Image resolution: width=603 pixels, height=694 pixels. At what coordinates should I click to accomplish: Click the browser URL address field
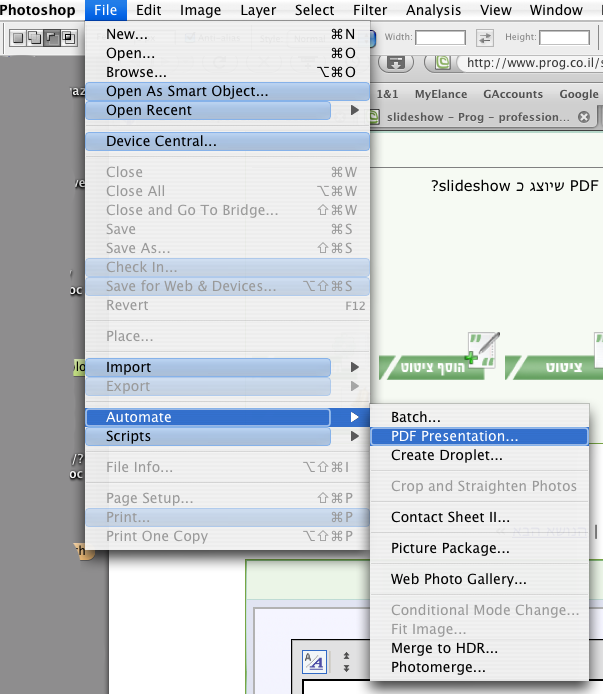pyautogui.click(x=531, y=63)
